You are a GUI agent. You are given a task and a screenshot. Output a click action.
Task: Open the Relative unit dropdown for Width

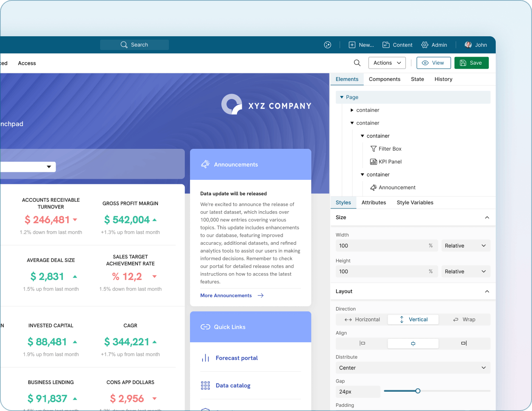pos(466,246)
